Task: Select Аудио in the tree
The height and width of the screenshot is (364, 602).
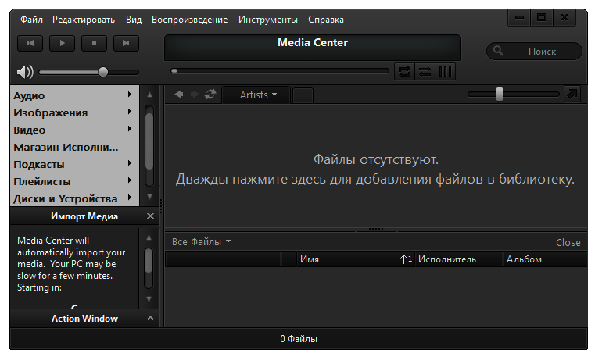Action: [x=29, y=95]
